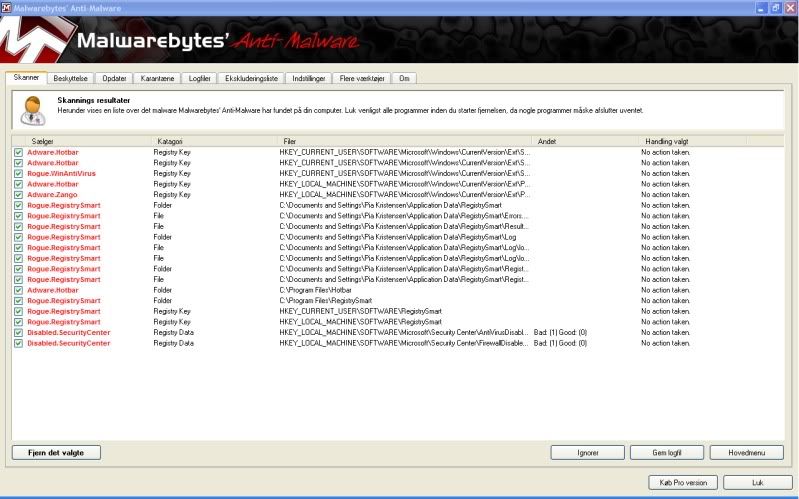Screen dimensions: 799x499
Task: Open the Indstillinger tab
Action: (x=309, y=78)
